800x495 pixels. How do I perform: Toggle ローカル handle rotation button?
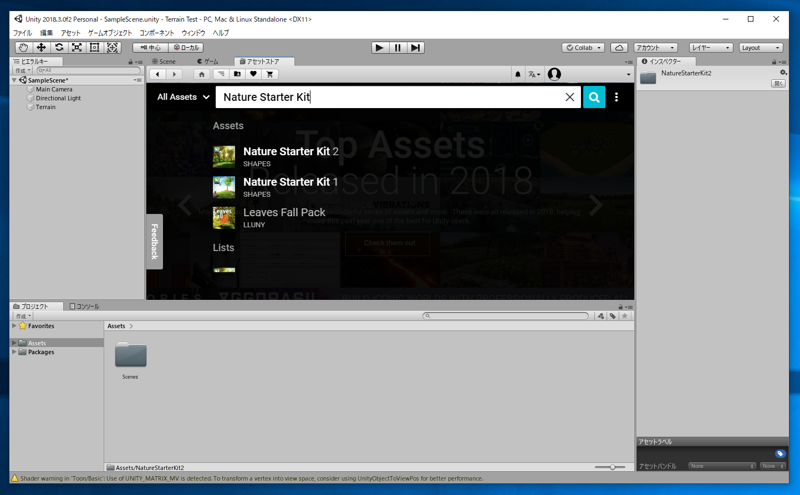pyautogui.click(x=186, y=47)
